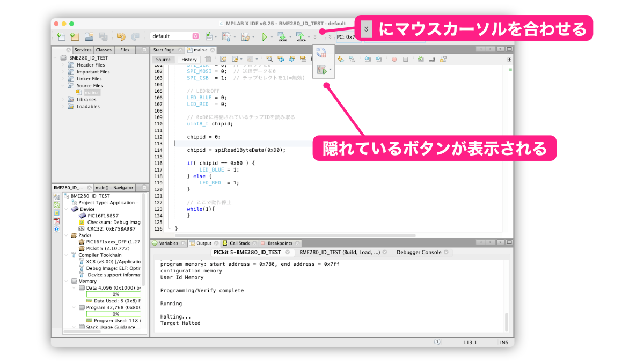Click the Shift Line Right icon
644x362 pixels.
coord(379,59)
